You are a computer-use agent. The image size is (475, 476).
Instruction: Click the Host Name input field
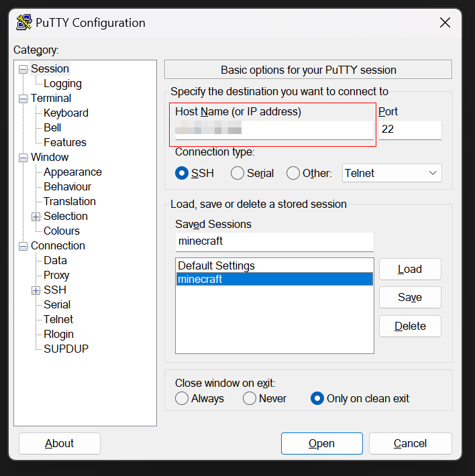pos(274,129)
